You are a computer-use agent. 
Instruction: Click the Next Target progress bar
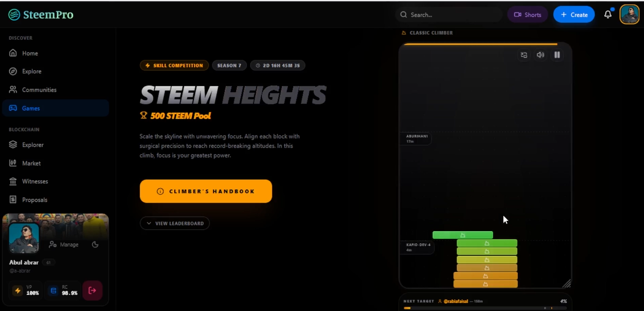coord(485,308)
